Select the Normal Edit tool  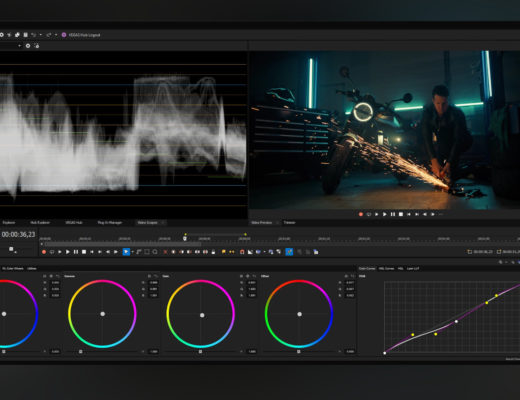point(126,252)
